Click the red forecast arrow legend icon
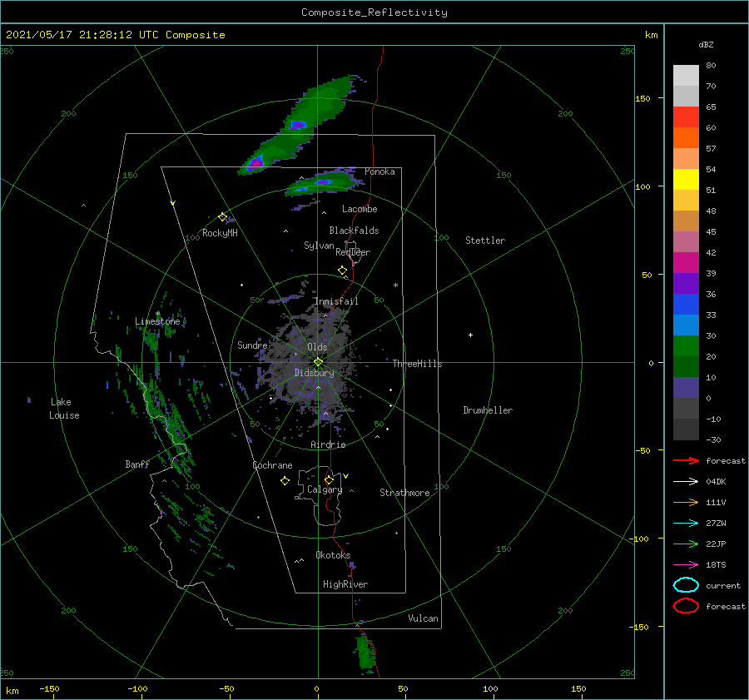749x700 pixels. coord(686,460)
